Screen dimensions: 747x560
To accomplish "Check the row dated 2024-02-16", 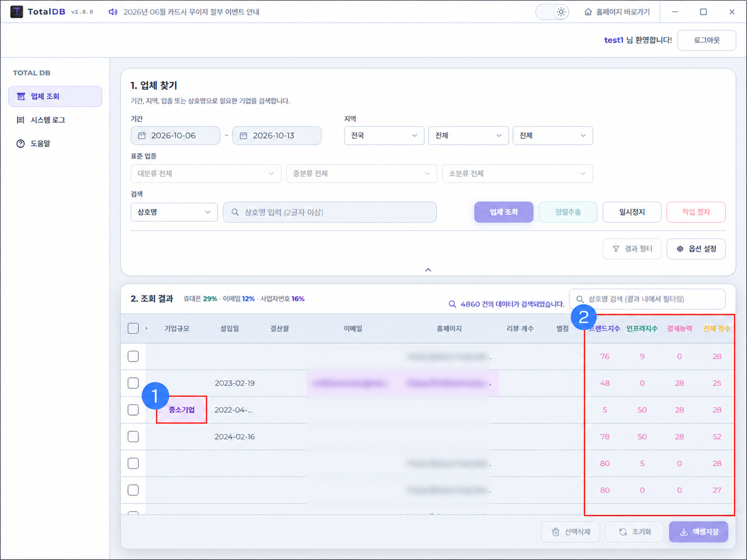I will (x=133, y=437).
